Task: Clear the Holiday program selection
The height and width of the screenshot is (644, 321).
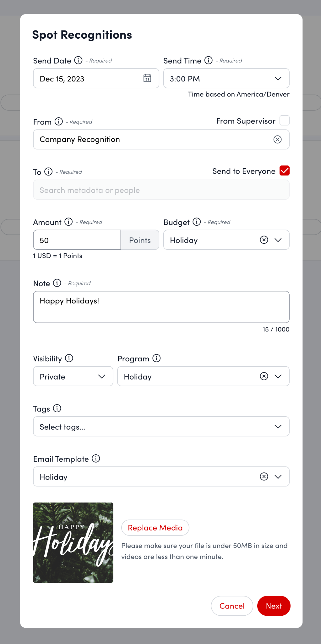Action: [x=264, y=376]
